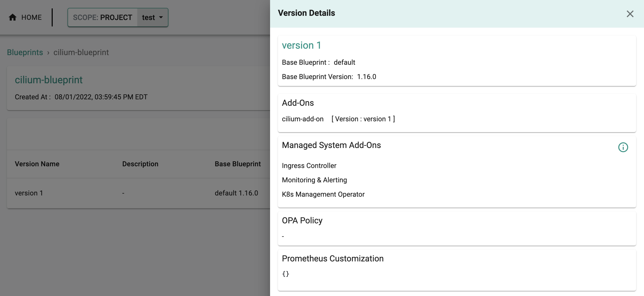Open the Blueprints breadcrumb link

[25, 52]
